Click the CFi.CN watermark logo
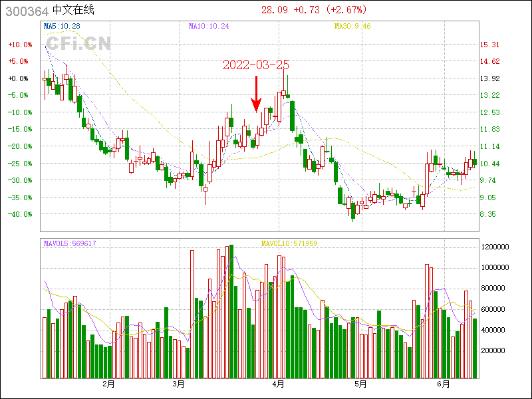Viewport: 532px width, 399px height. click(x=76, y=43)
